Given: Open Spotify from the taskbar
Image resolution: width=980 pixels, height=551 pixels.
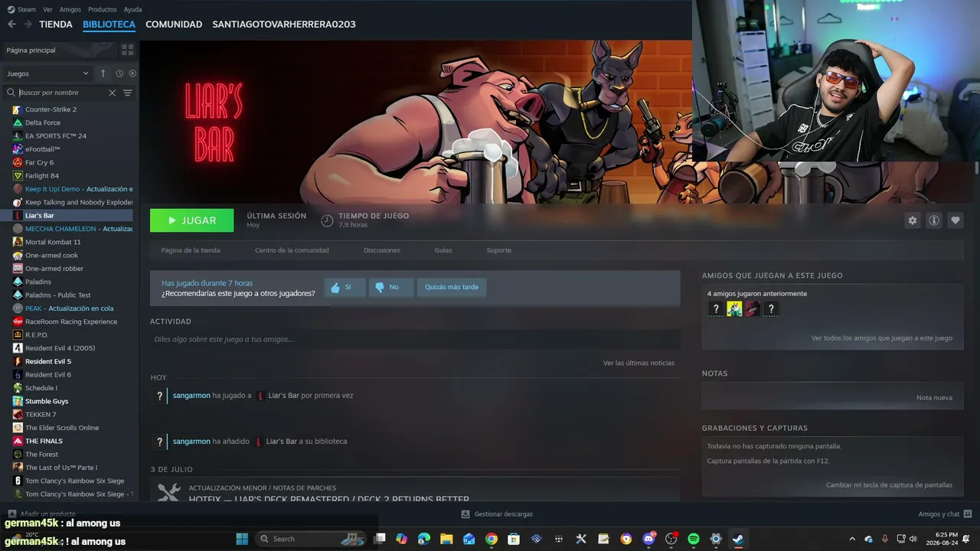Looking at the screenshot, I should 694,539.
